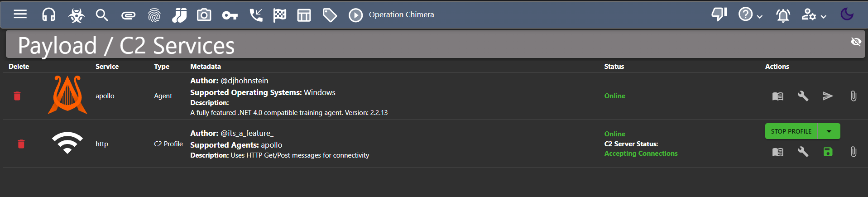
Task: Toggle dark mode moon icon
Action: point(847,14)
